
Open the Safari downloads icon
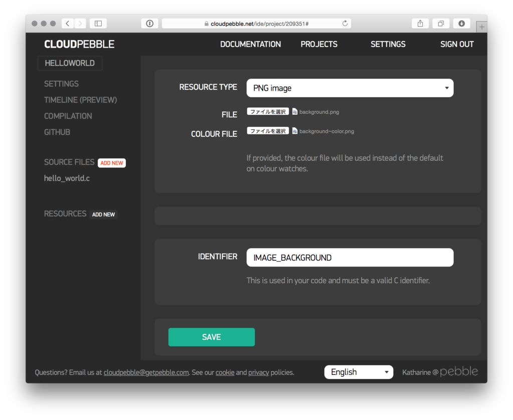point(461,23)
